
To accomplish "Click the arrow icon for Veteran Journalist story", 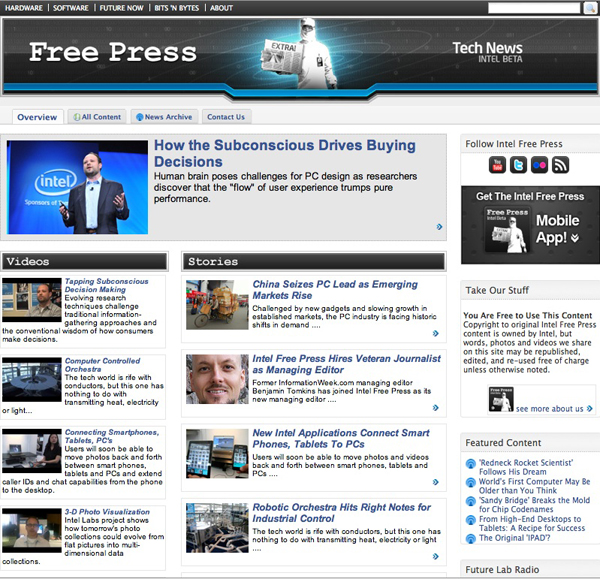I will pyautogui.click(x=435, y=408).
